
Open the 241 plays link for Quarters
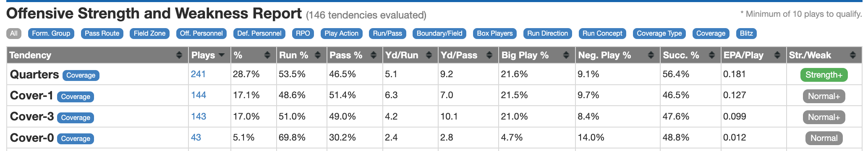click(198, 74)
